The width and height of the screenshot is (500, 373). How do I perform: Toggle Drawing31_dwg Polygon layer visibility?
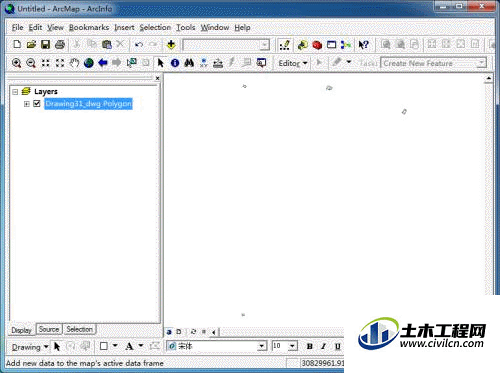(x=37, y=104)
